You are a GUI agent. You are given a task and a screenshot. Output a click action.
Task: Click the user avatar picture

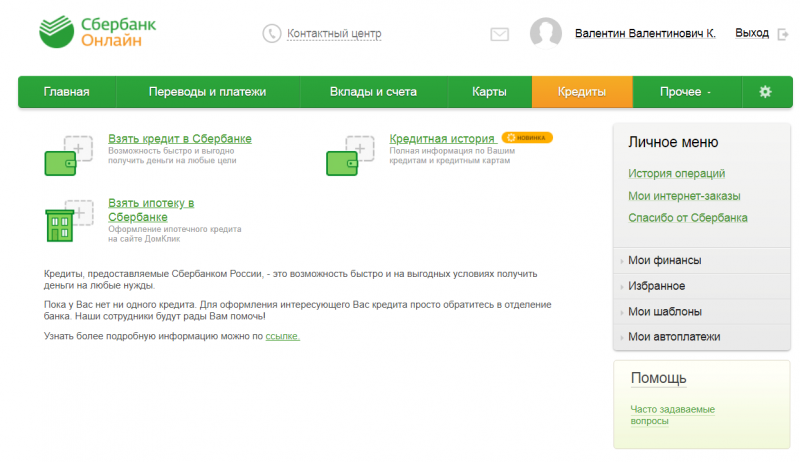click(x=546, y=33)
